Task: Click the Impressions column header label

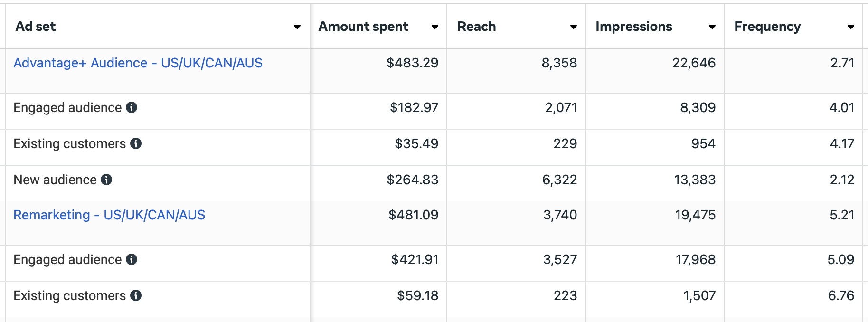Action: 634,27
